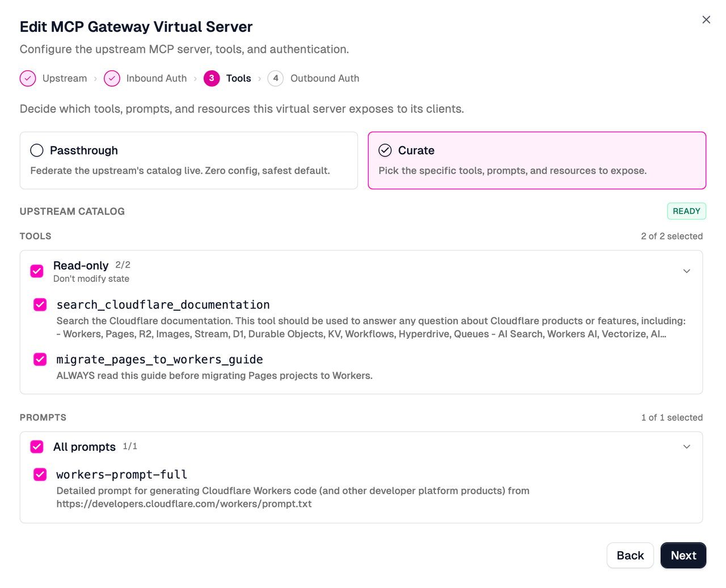Uncheck the workers-prompt-full prompt

(40, 475)
